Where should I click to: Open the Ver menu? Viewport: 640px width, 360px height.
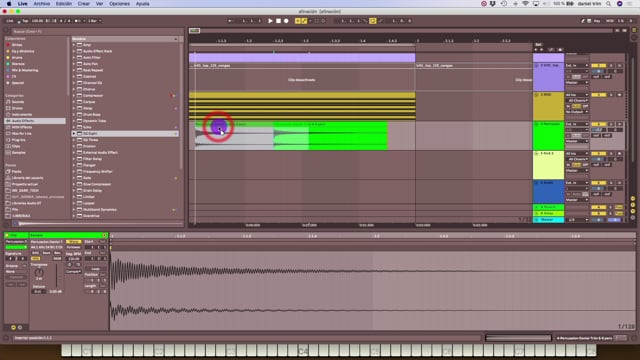[99, 4]
